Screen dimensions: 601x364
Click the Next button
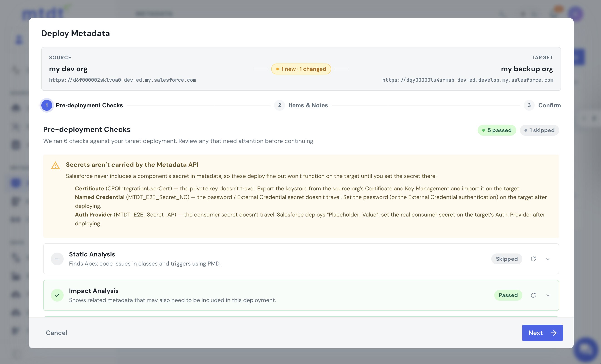coord(542,333)
